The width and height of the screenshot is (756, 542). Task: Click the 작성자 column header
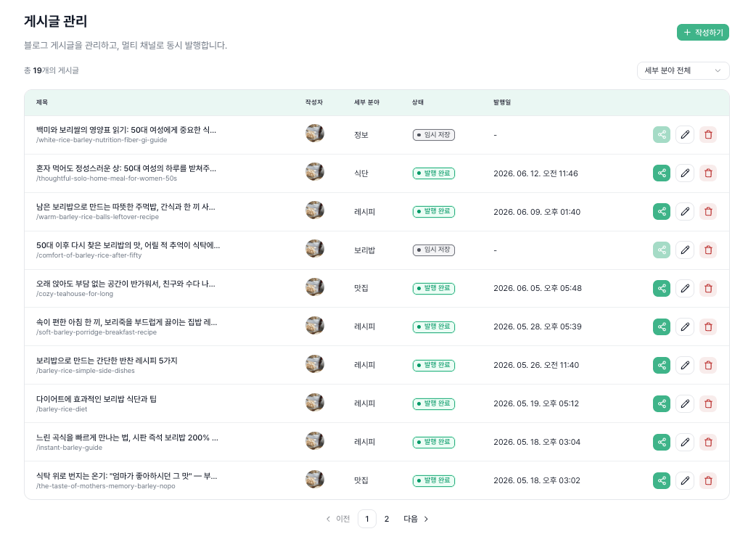click(314, 102)
